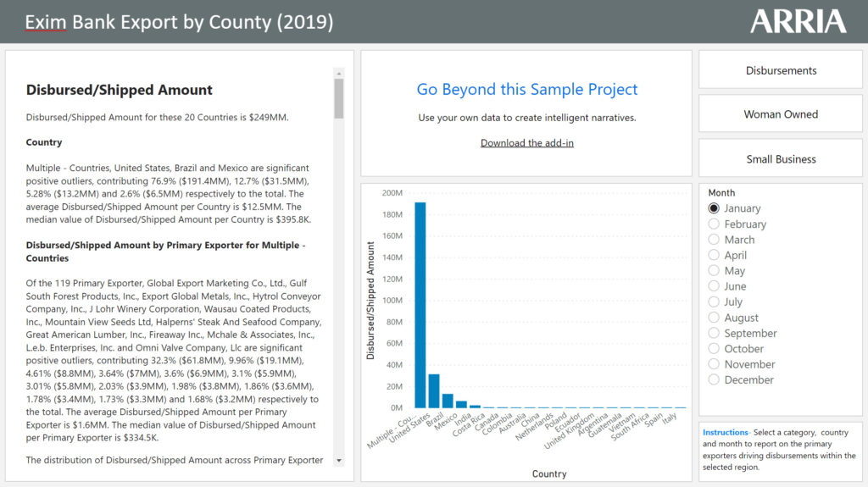Image resolution: width=868 pixels, height=487 pixels.
Task: Switch month filter to November
Action: [714, 363]
